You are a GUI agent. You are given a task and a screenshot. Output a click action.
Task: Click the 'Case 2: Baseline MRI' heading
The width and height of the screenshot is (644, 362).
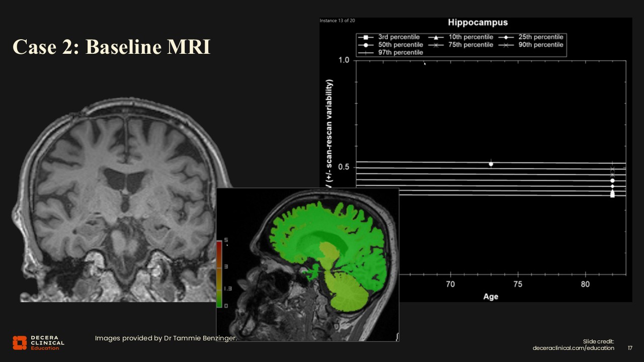111,47
